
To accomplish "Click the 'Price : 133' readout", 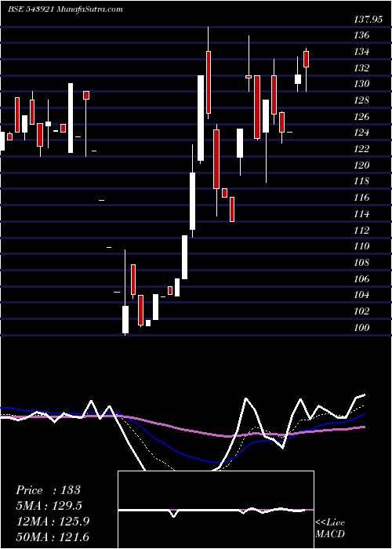I will (x=49, y=490).
